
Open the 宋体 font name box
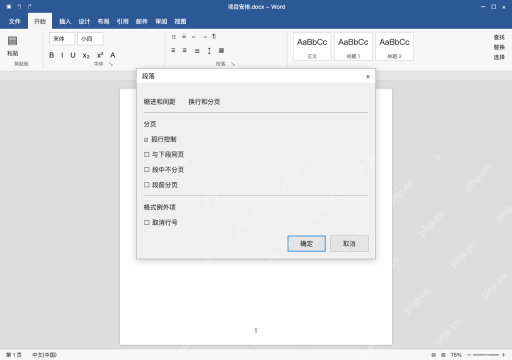[62, 39]
